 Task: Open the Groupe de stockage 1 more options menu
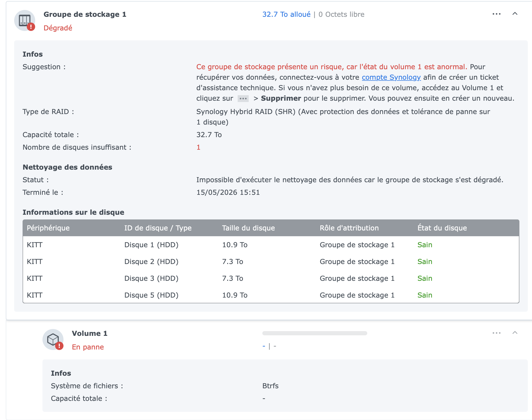pos(496,14)
